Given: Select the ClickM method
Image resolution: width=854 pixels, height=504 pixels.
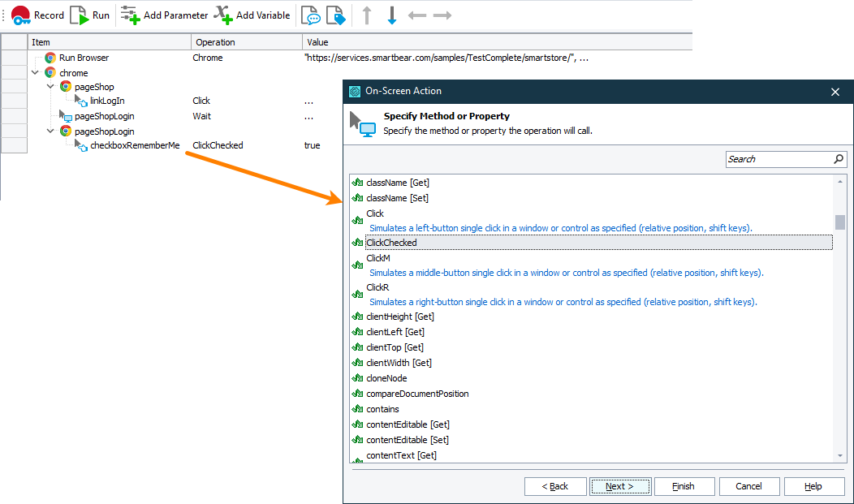Looking at the screenshot, I should (x=378, y=258).
